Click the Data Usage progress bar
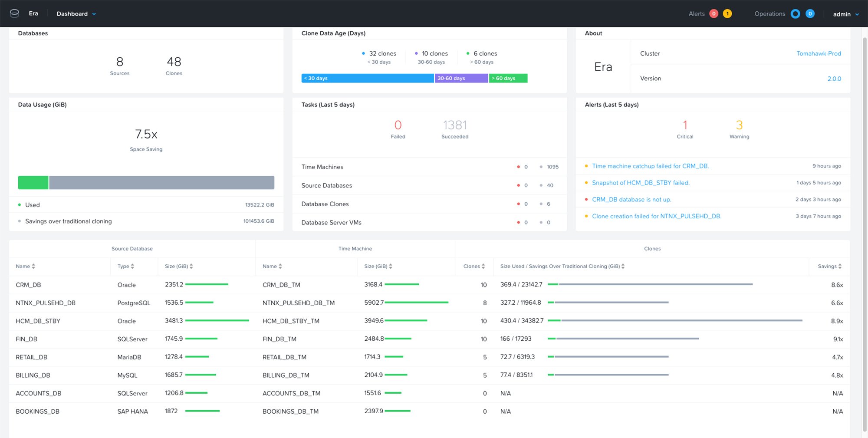 point(146,182)
